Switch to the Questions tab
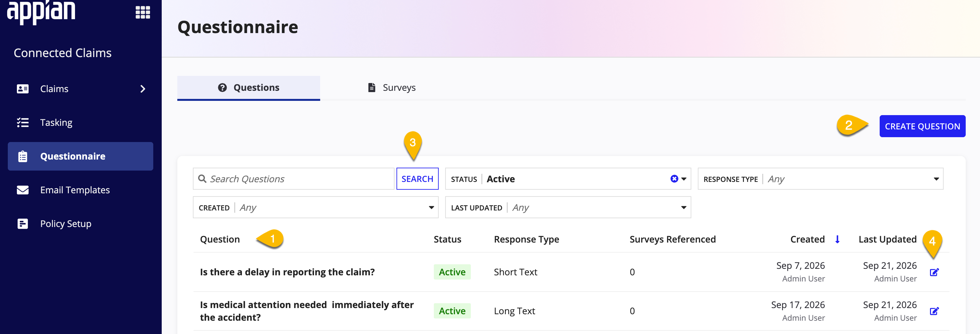980x334 pixels. point(248,88)
